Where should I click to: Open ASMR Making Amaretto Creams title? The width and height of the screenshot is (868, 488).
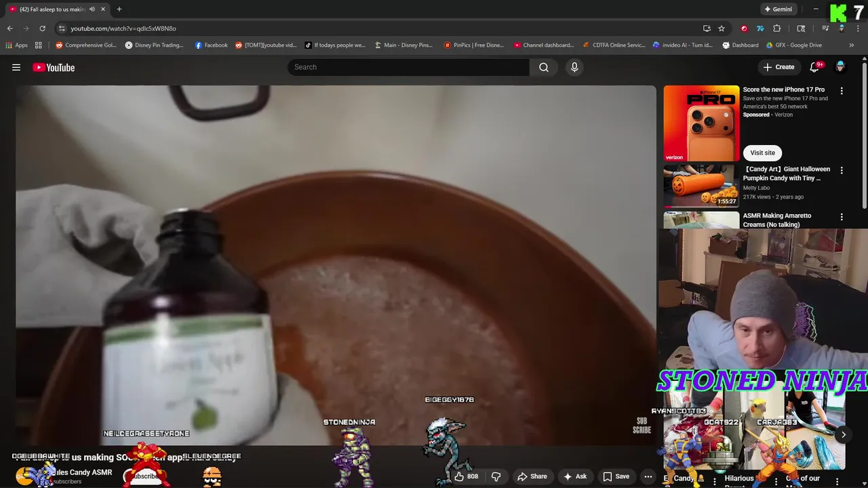(x=777, y=220)
